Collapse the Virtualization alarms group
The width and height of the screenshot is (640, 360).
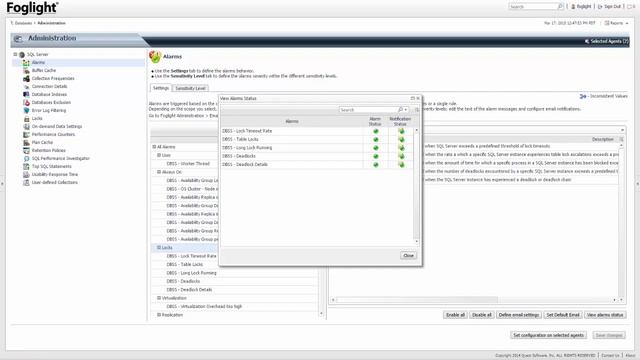pyautogui.click(x=159, y=298)
